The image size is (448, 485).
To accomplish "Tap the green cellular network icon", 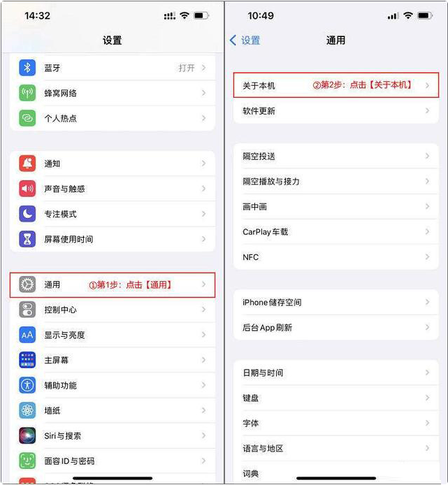I will (27, 93).
